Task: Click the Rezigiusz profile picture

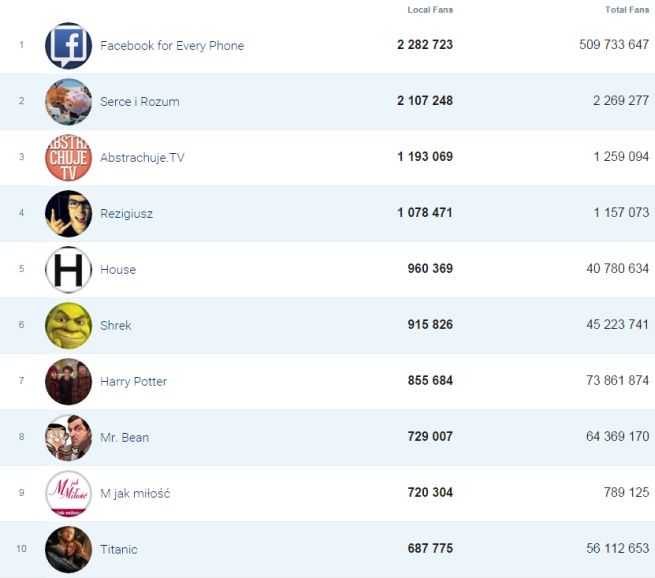Action: tap(68, 214)
